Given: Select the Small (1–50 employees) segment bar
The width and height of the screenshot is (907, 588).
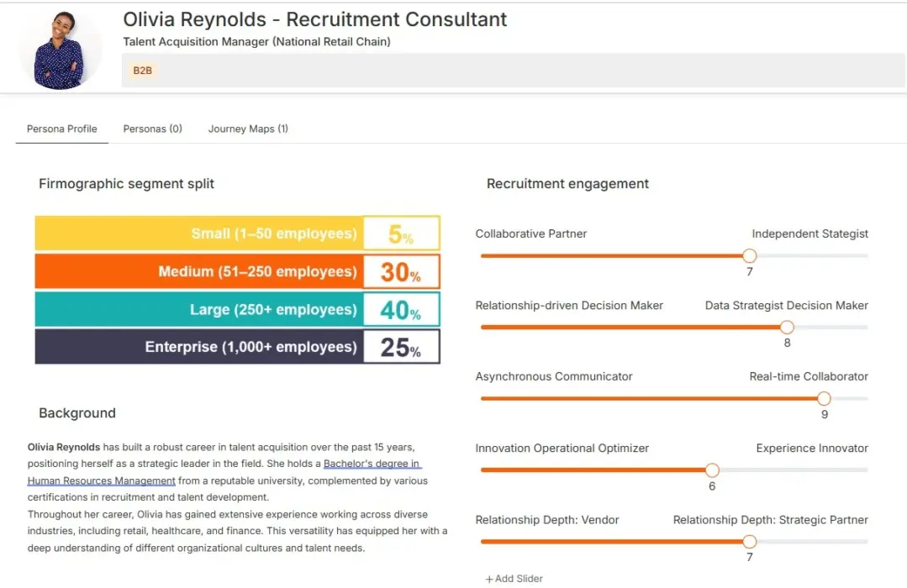Looking at the screenshot, I should click(236, 233).
